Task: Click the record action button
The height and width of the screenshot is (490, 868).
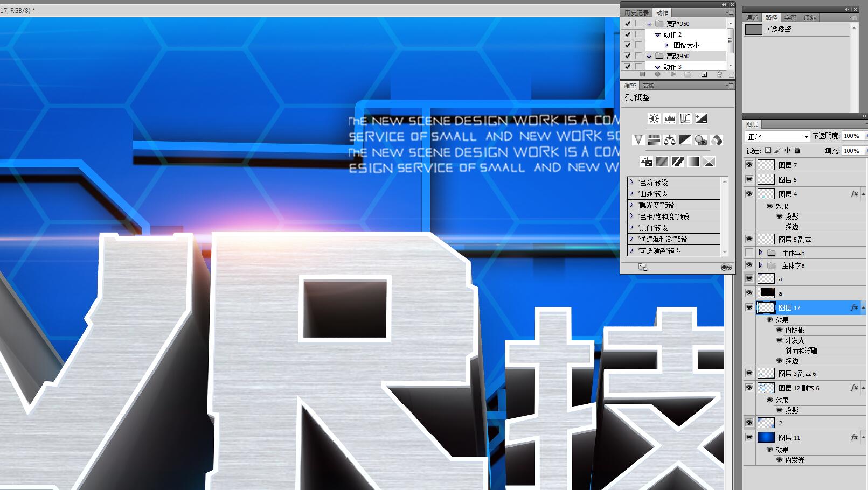Action: tap(657, 74)
